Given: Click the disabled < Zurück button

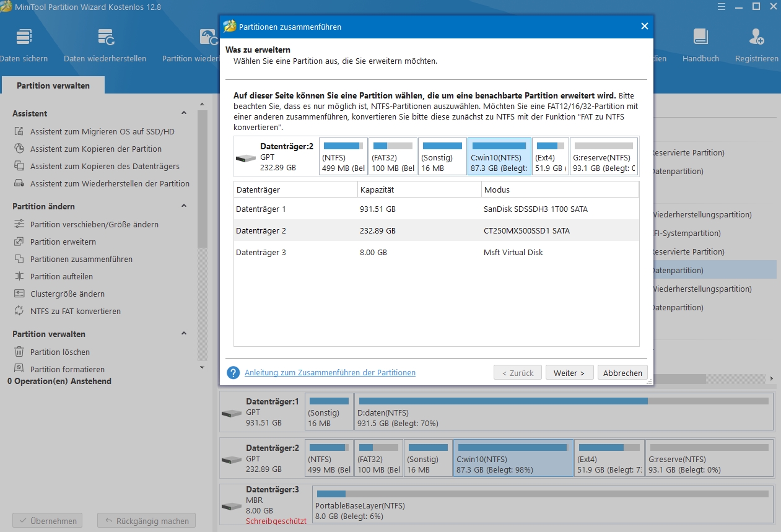Looking at the screenshot, I should pyautogui.click(x=518, y=373).
